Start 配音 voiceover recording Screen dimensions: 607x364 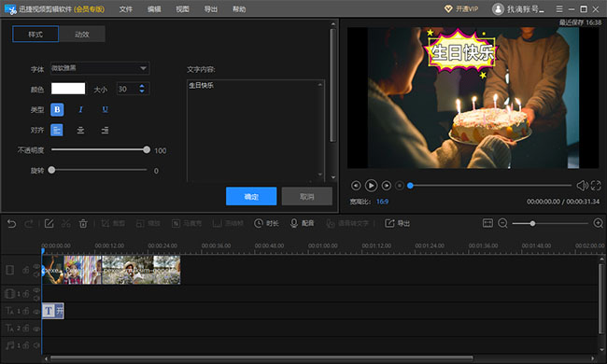tap(302, 223)
